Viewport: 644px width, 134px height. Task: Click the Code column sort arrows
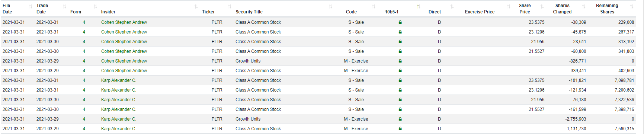click(x=374, y=7)
